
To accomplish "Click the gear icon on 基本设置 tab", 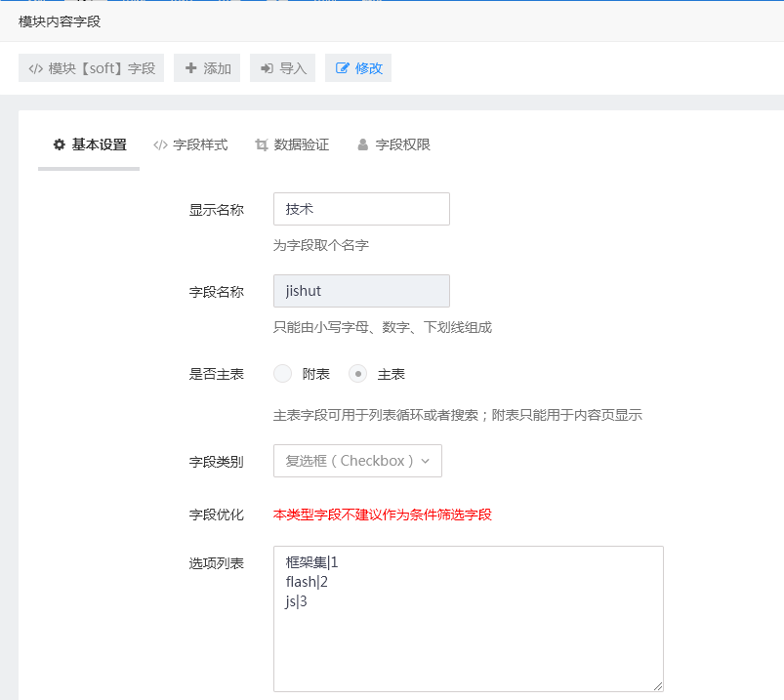I will (60, 144).
